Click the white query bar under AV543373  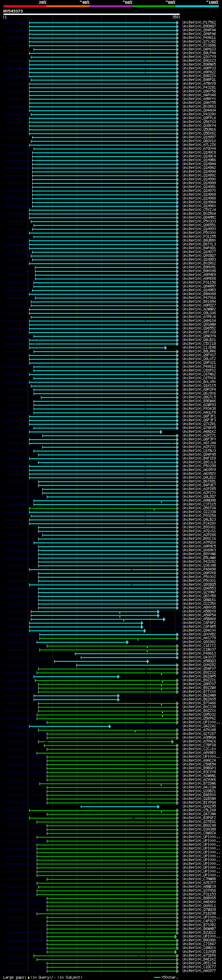pos(92,15)
